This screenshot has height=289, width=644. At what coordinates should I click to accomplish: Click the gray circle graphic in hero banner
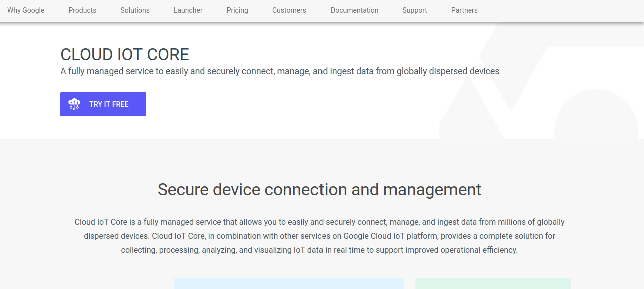(596, 118)
